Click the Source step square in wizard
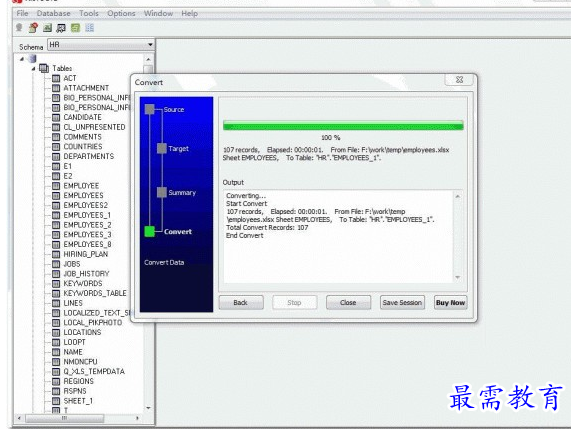This screenshot has height=429, width=571. tap(149, 109)
